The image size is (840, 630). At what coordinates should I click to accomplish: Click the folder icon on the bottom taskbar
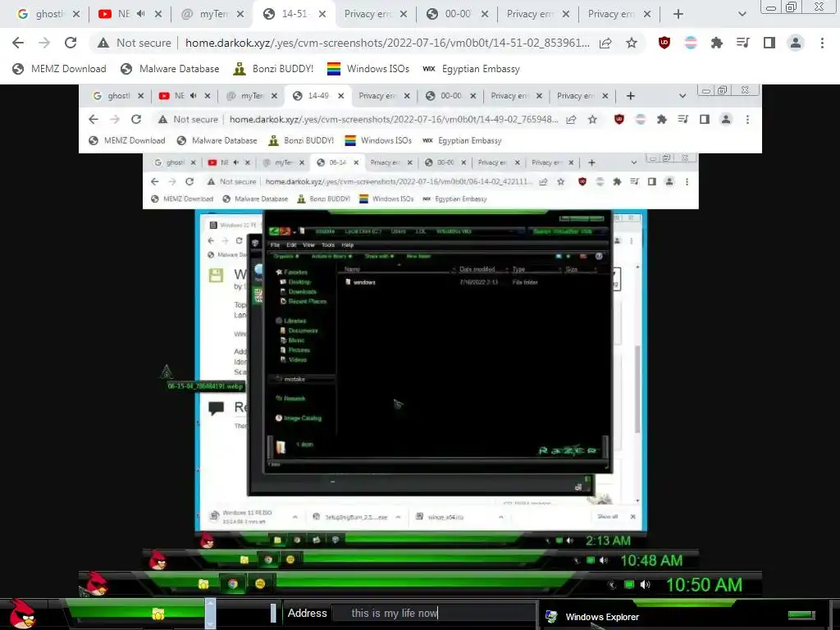(158, 614)
